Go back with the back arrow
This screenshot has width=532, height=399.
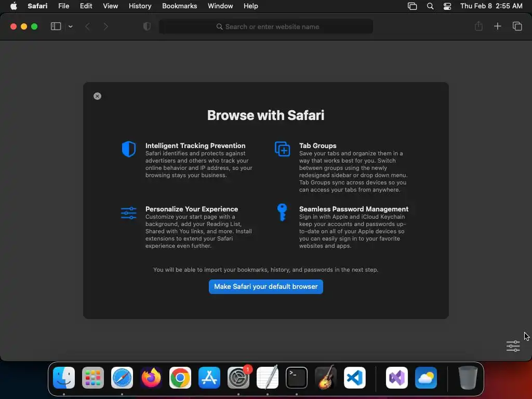[87, 26]
